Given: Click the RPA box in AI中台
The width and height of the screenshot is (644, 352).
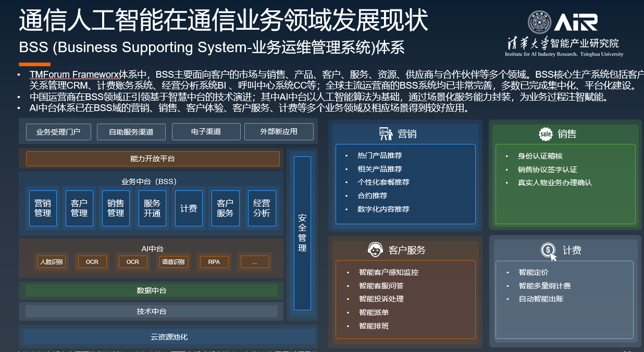Looking at the screenshot, I should [x=214, y=262].
